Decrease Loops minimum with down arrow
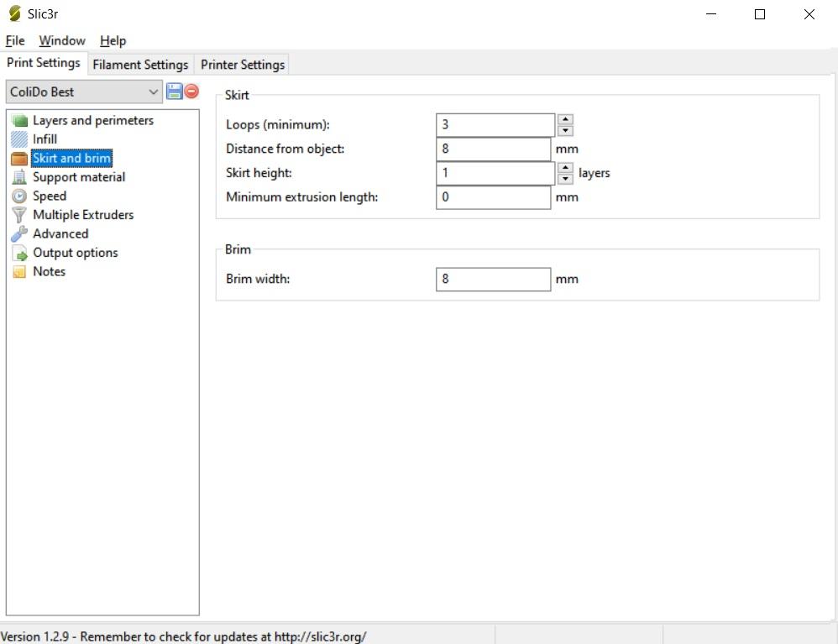Screen dimensions: 838x644 click(x=565, y=130)
